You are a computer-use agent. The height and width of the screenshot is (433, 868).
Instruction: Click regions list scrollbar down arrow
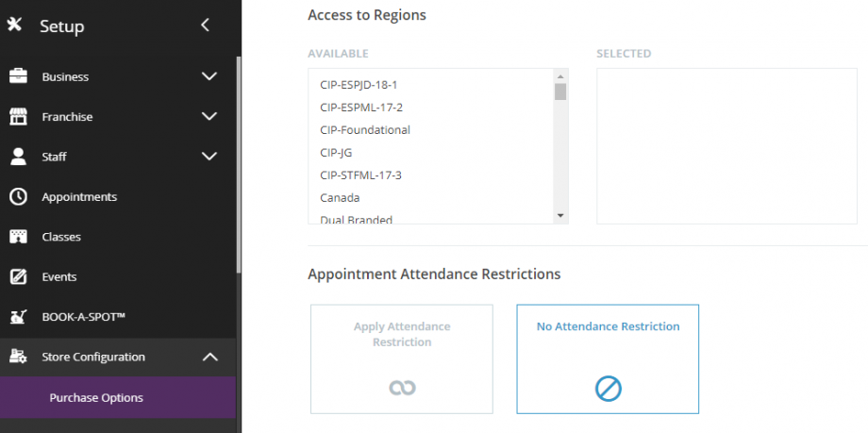(x=560, y=215)
